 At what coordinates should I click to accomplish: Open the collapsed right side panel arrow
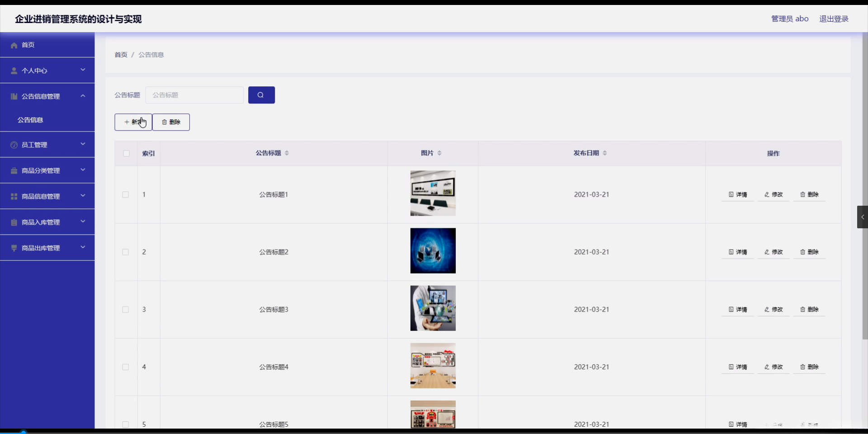click(862, 217)
